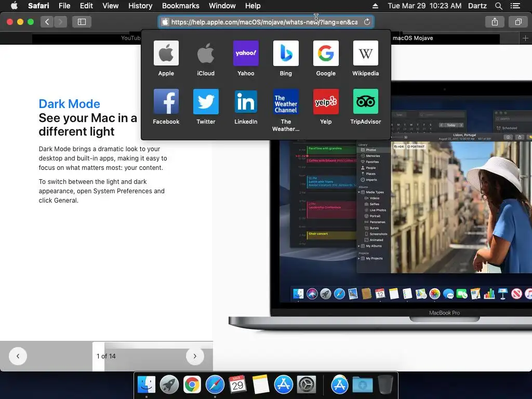Image resolution: width=532 pixels, height=399 pixels.
Task: Open Spotlight search
Action: coord(498,6)
